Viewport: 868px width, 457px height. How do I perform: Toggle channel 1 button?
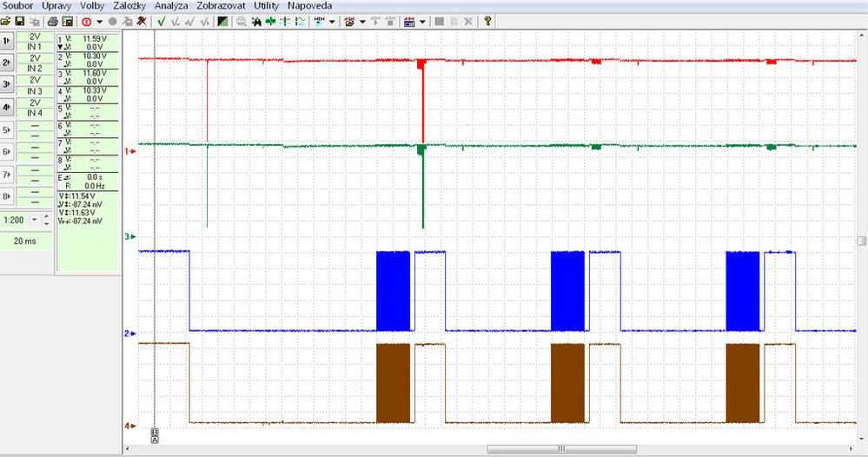7,41
